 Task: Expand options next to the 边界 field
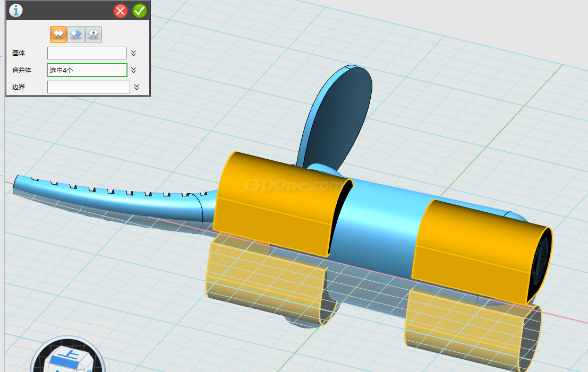(137, 87)
